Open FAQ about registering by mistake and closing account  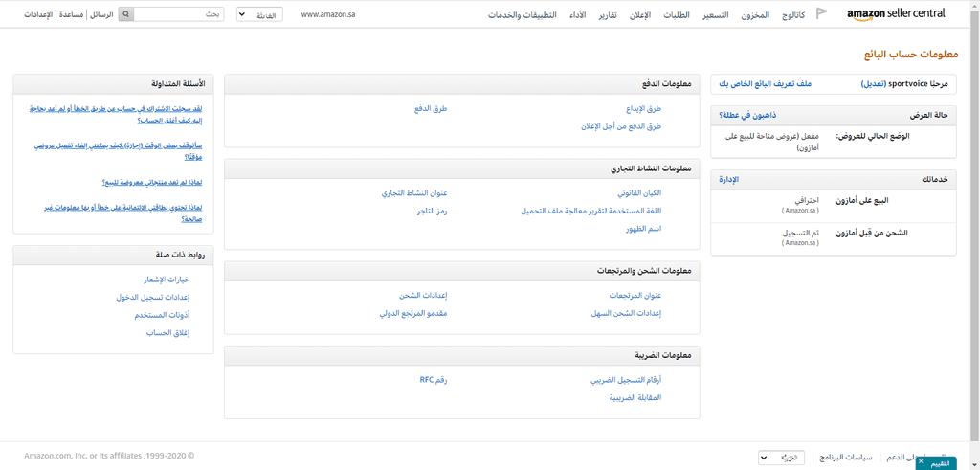tap(116, 114)
